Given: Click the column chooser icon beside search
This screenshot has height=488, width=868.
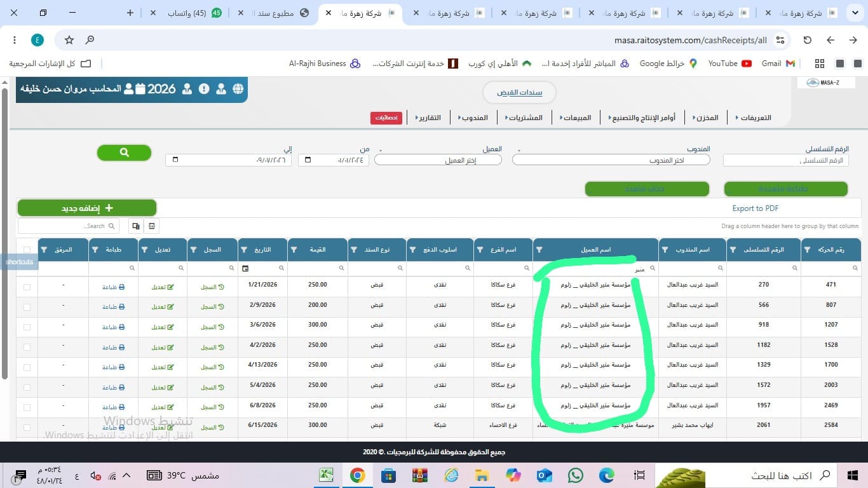Looking at the screenshot, I should pyautogui.click(x=135, y=226).
